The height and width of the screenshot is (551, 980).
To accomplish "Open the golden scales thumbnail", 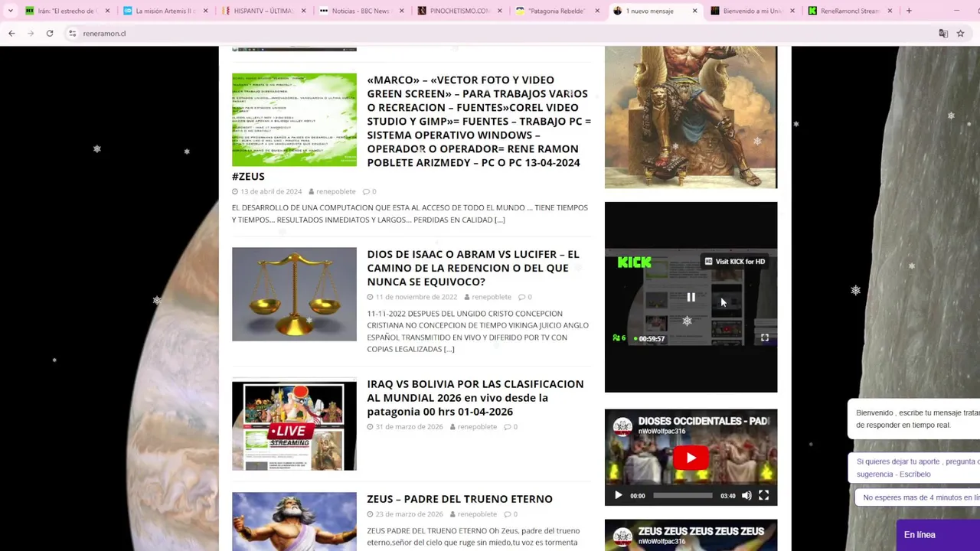I will [294, 294].
